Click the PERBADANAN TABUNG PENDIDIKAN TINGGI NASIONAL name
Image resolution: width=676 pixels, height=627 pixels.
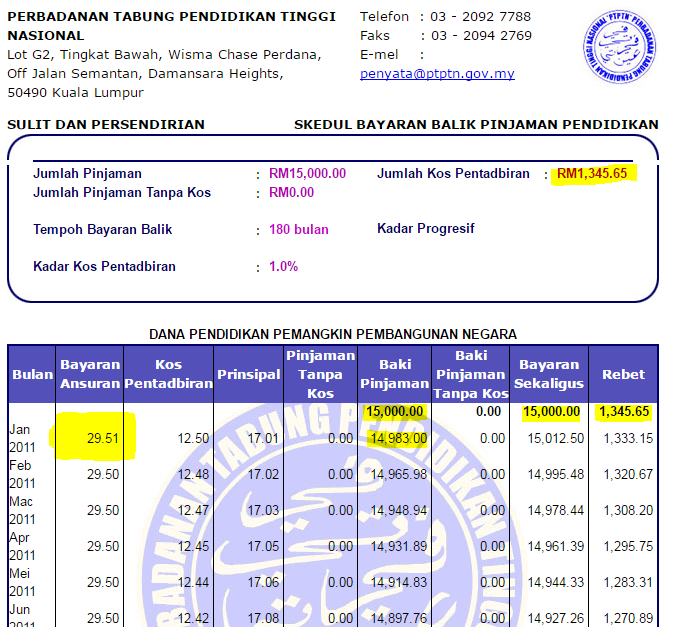[171, 26]
